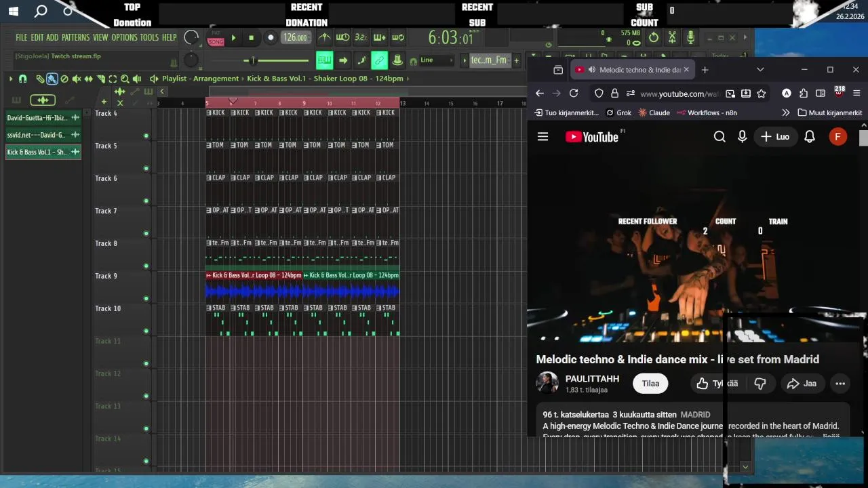Open the ADD menu
This screenshot has width=868, height=488.
coord(52,37)
